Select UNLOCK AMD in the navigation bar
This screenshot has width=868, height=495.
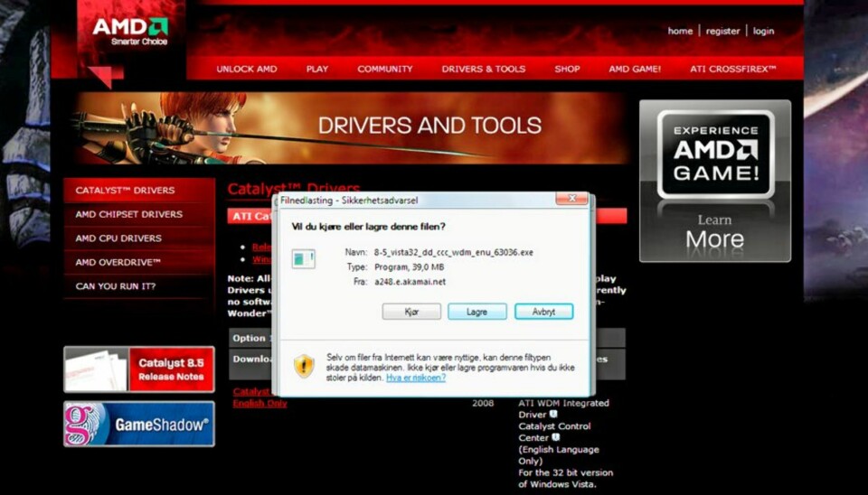(x=247, y=70)
